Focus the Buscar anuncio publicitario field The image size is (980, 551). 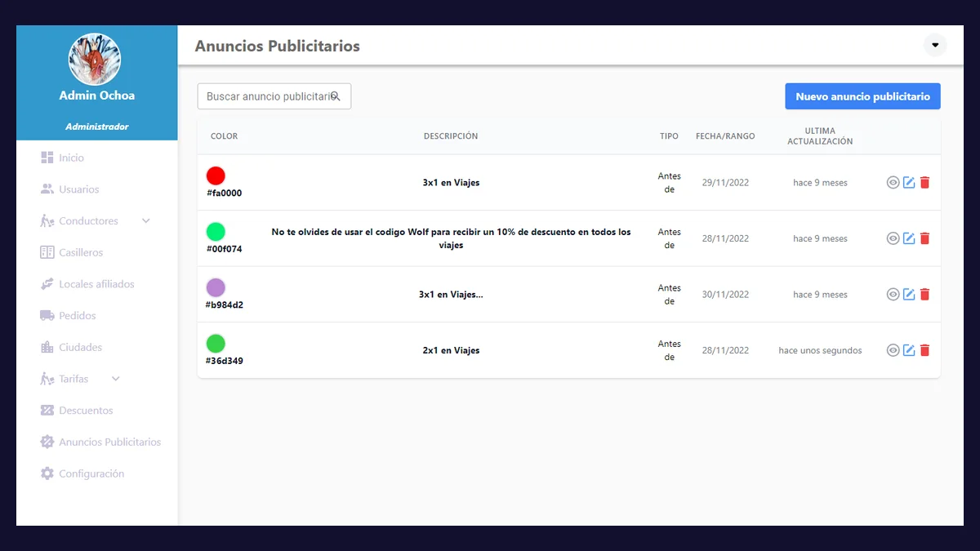click(274, 96)
